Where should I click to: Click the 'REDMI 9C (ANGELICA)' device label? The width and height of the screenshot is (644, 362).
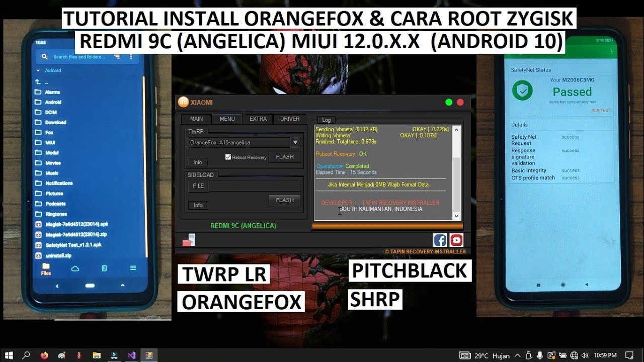(x=243, y=226)
